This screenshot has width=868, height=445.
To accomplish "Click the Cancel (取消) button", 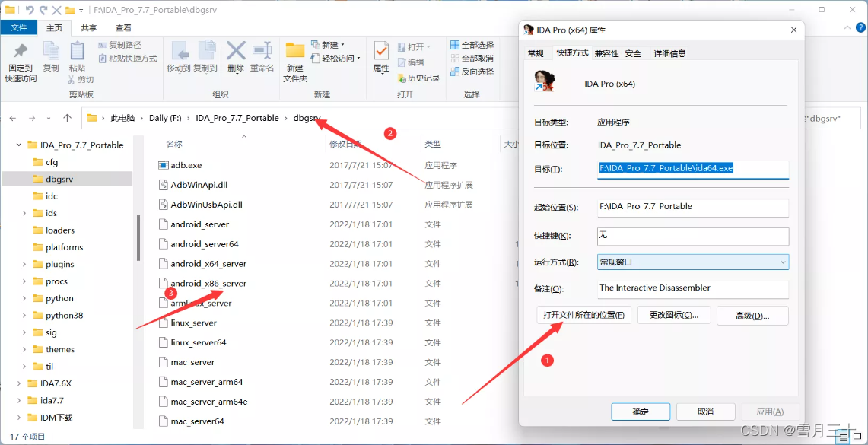I will [x=706, y=412].
